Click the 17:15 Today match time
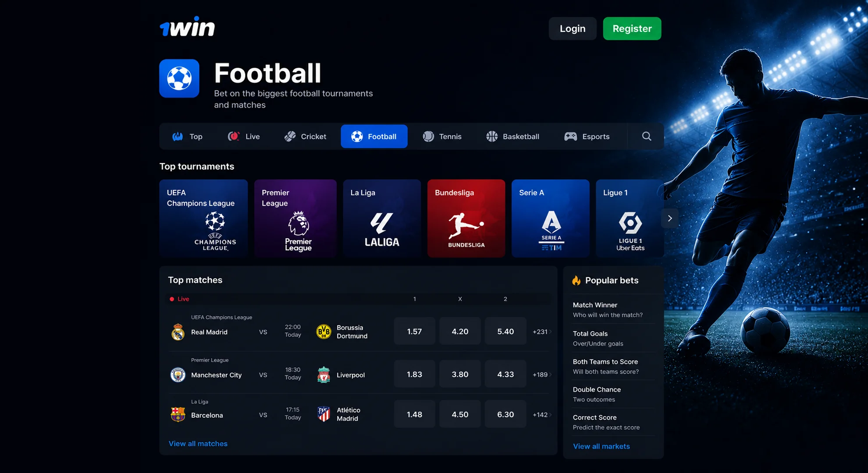This screenshot has height=473, width=868. [x=293, y=413]
